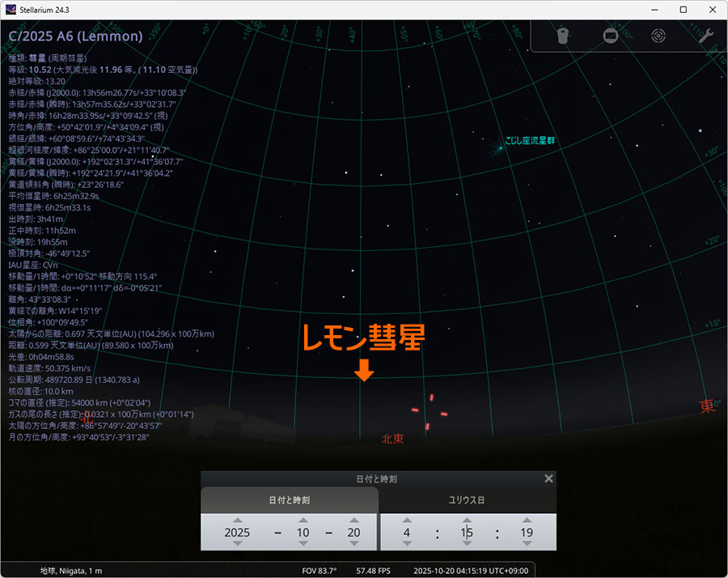
Task: Increase the year with up arrow
Action: [x=237, y=521]
